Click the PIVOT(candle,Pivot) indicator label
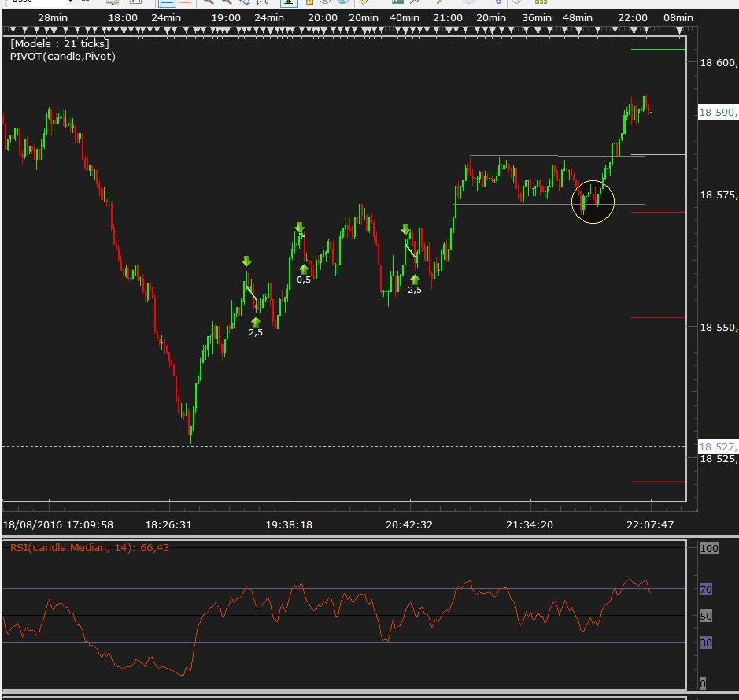 coord(63,57)
